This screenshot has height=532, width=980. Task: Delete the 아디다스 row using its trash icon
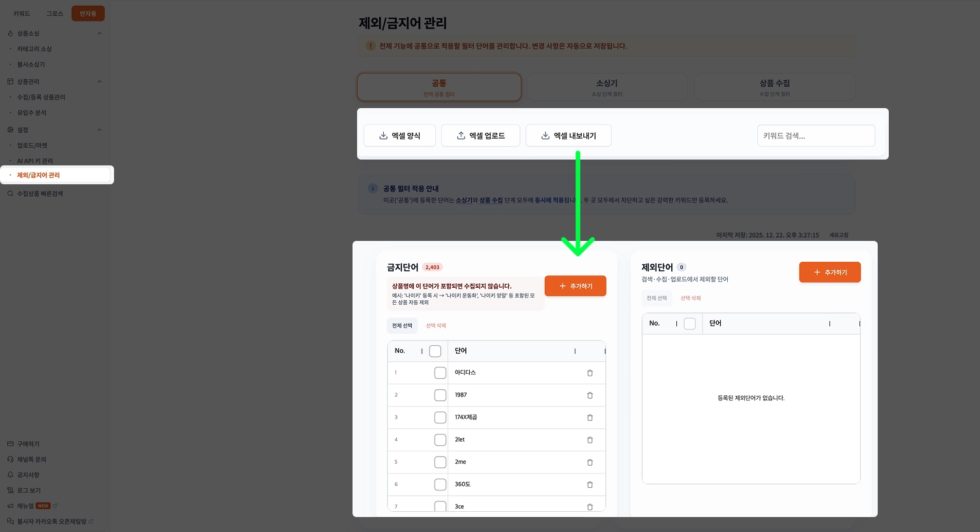pyautogui.click(x=590, y=373)
